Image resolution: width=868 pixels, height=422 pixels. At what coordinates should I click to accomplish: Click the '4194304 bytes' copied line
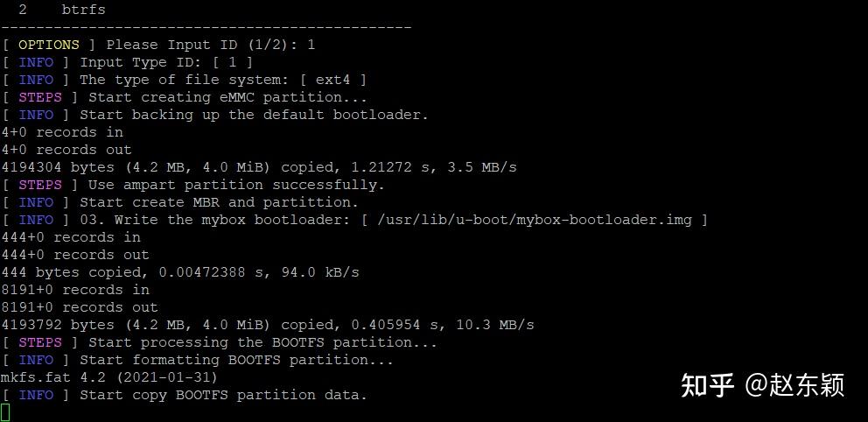tap(259, 167)
